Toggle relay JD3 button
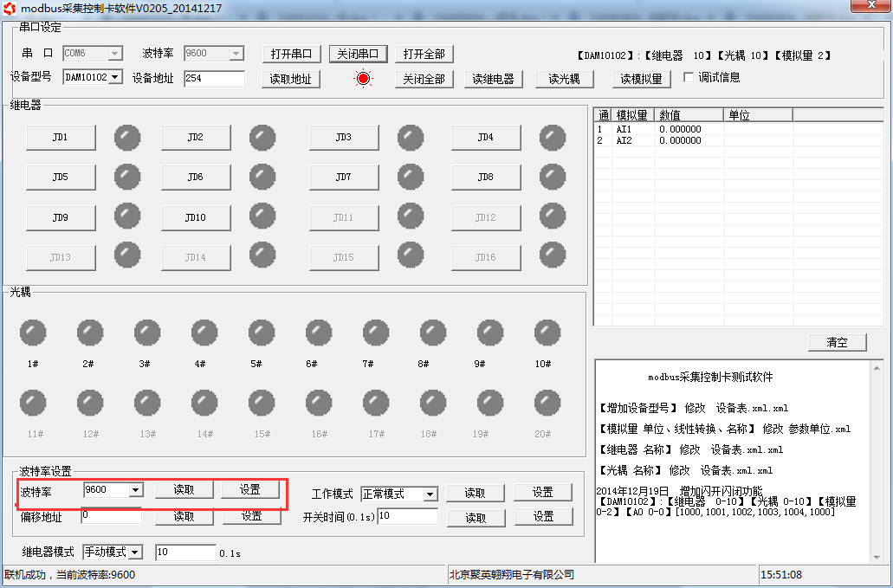The width and height of the screenshot is (893, 588). tap(343, 137)
